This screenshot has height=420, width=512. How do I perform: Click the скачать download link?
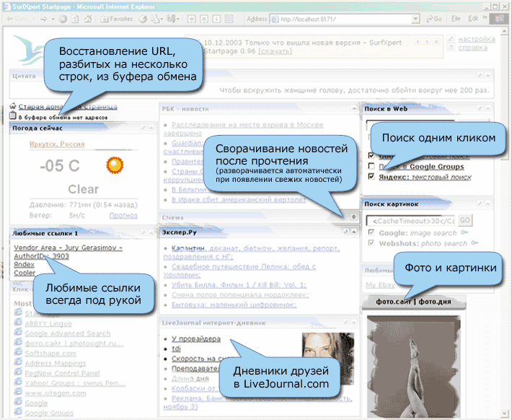coord(275,51)
